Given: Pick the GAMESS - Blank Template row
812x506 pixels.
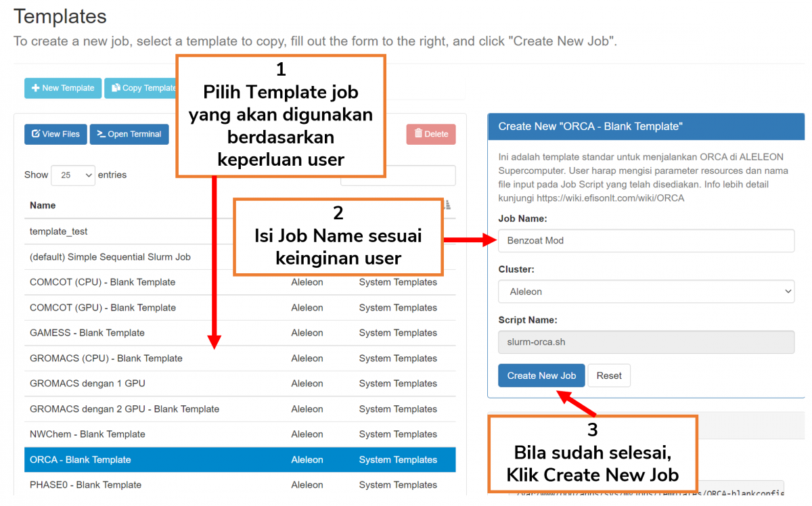Looking at the screenshot, I should point(87,333).
